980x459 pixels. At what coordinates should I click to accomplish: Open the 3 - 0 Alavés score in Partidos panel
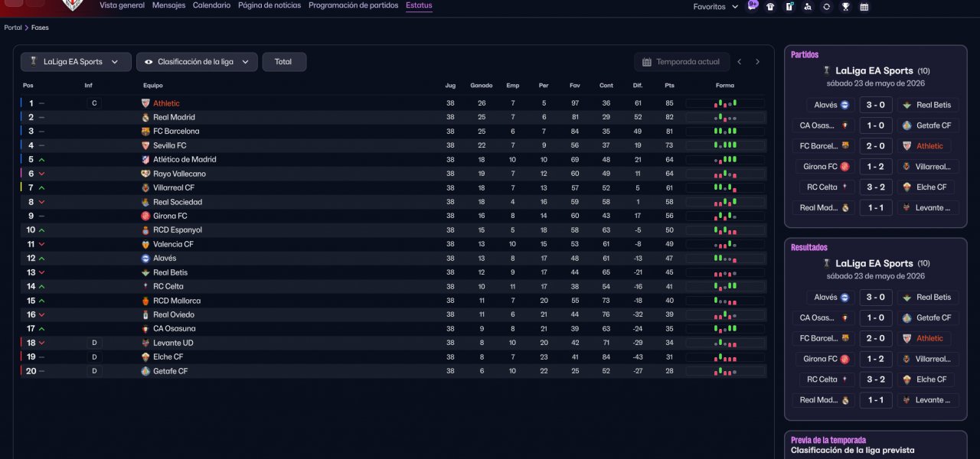tap(875, 106)
